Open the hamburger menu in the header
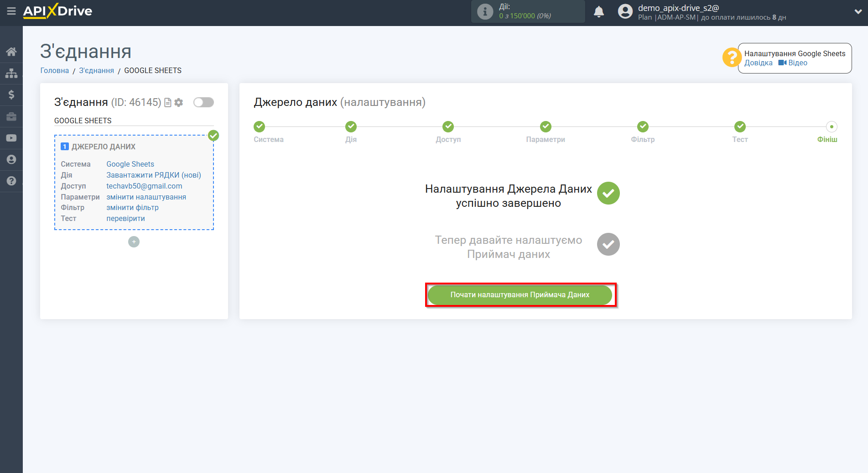This screenshot has height=473, width=868. [11, 11]
